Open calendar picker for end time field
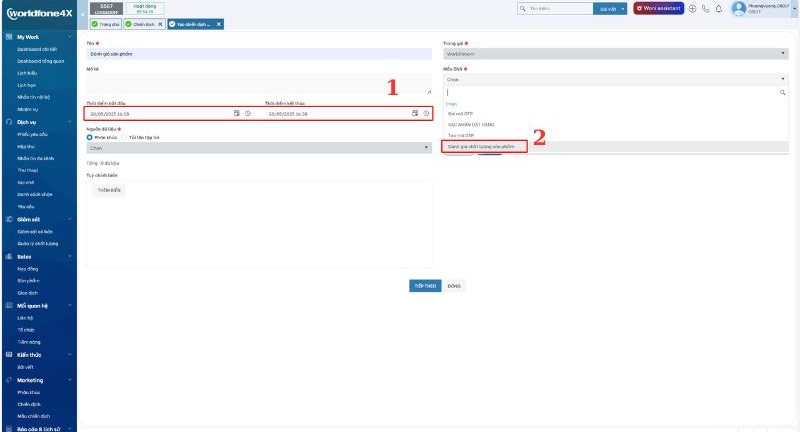This screenshot has width=800, height=432. (415, 114)
